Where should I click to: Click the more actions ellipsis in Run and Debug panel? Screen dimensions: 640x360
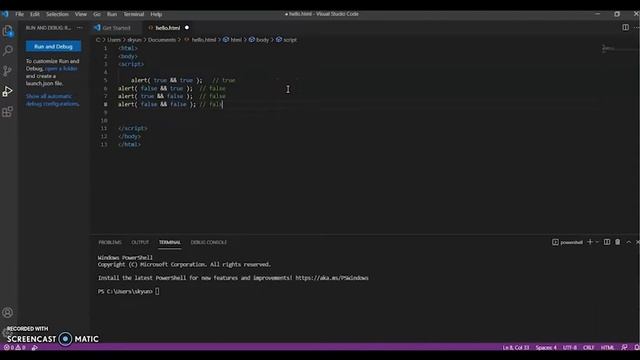tap(79, 28)
